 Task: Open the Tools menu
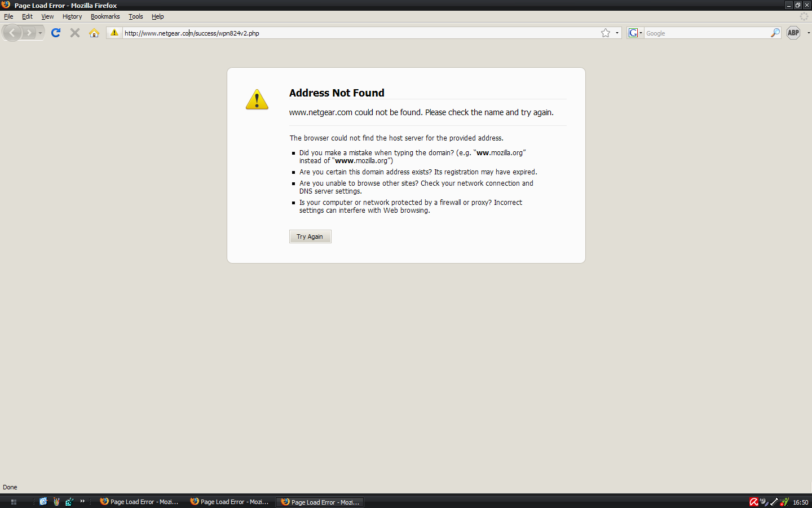point(135,16)
